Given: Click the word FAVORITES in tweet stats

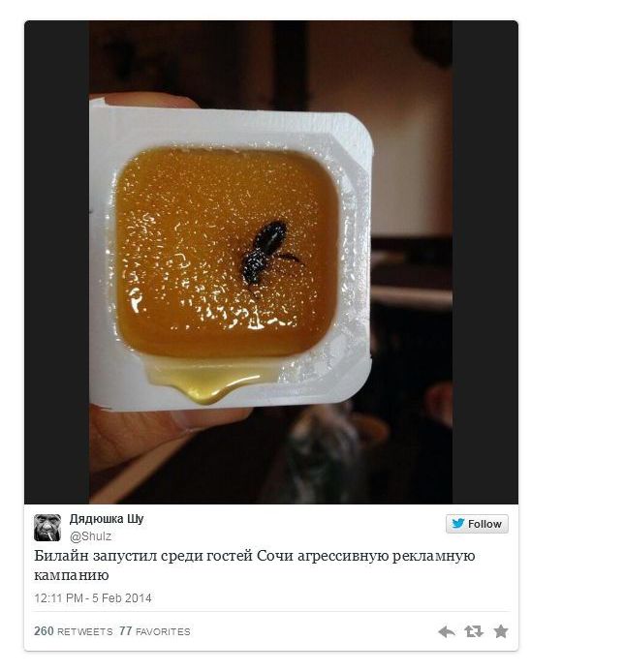Looking at the screenshot, I should coord(163,631).
